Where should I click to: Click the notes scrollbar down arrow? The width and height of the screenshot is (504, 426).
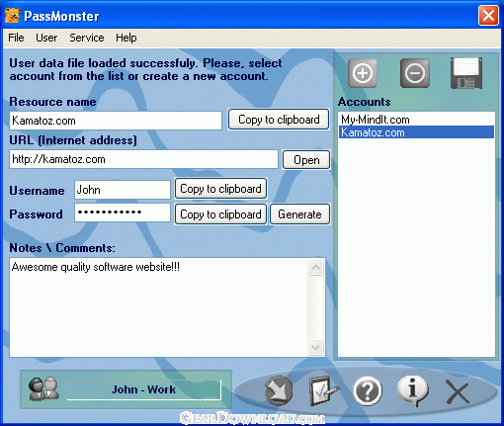coord(315,347)
